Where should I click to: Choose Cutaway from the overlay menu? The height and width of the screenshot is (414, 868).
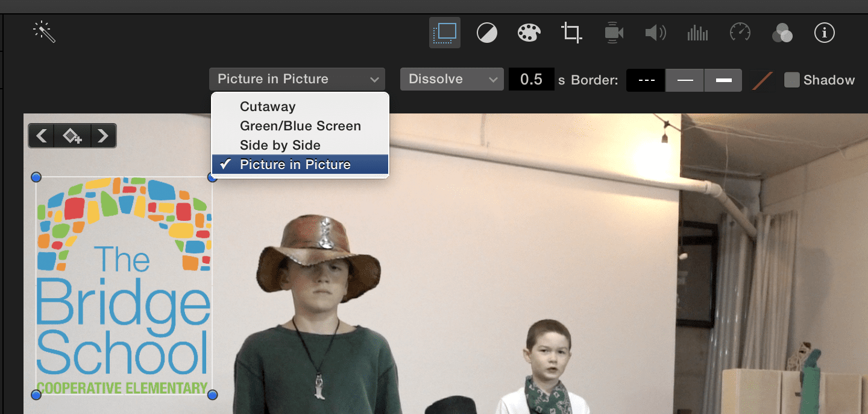[300, 107]
